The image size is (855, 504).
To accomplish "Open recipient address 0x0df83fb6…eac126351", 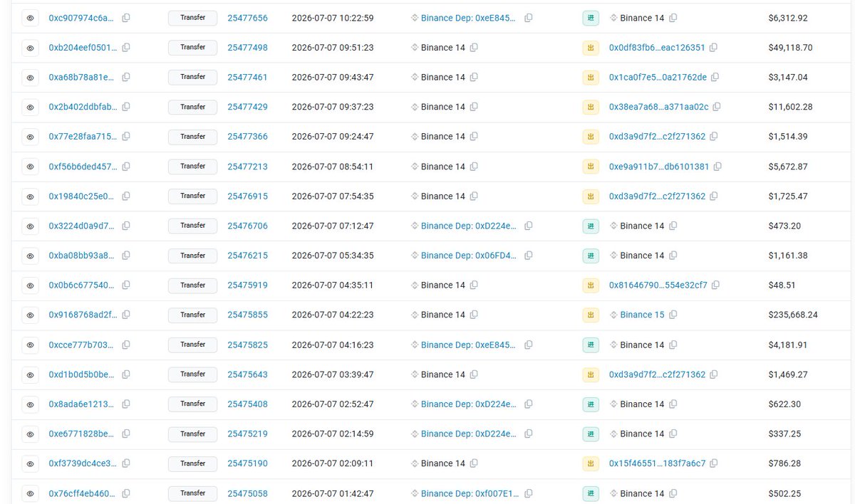I will 657,48.
